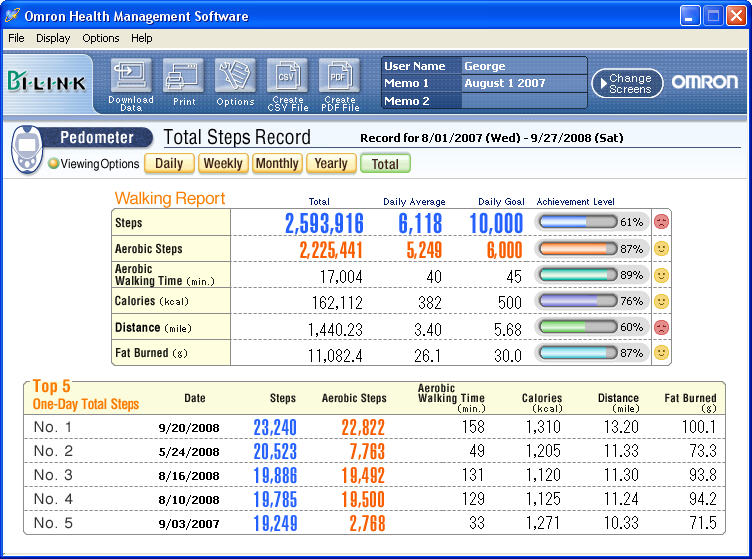
Task: Select the Total view tab
Action: coord(385,164)
